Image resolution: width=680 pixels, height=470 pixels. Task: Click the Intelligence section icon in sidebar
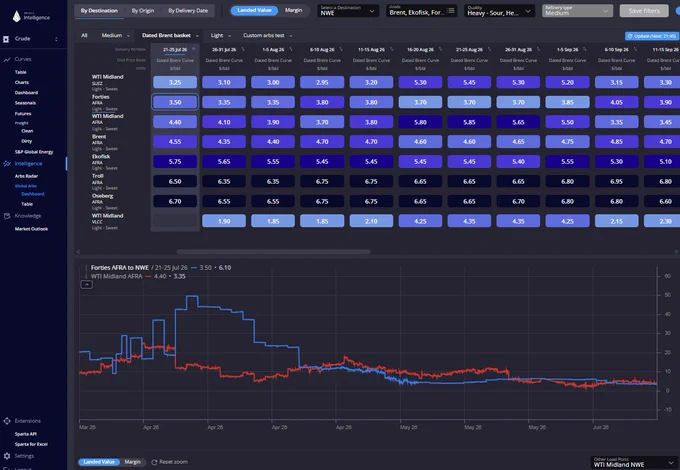(7, 163)
